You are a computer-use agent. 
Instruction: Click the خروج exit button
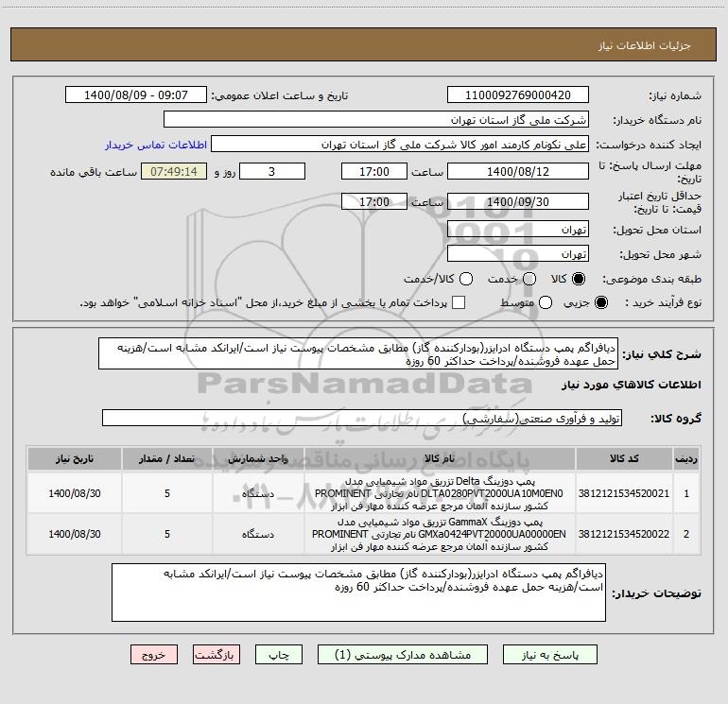coord(154,655)
